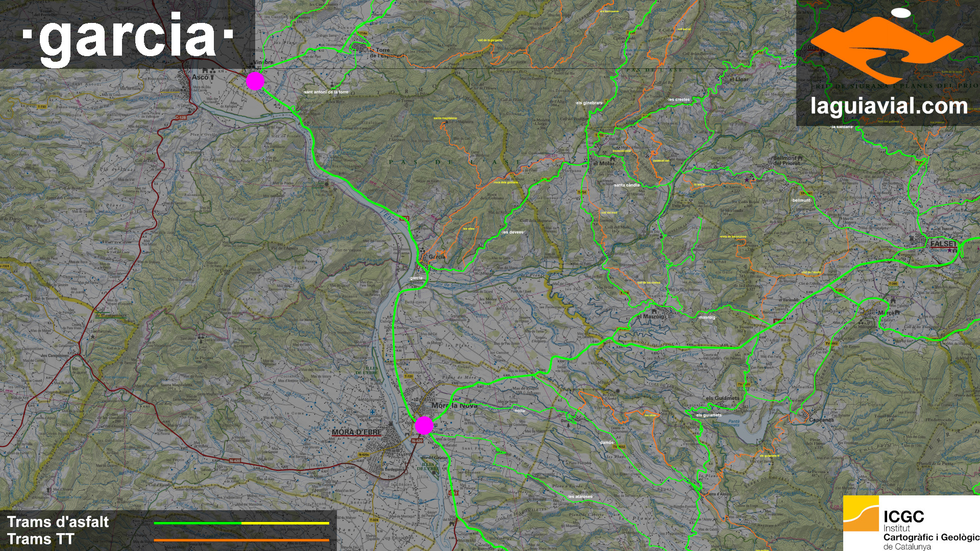Click the yellow asphalt legend line segment
The height and width of the screenshot is (551, 980).
tap(285, 523)
